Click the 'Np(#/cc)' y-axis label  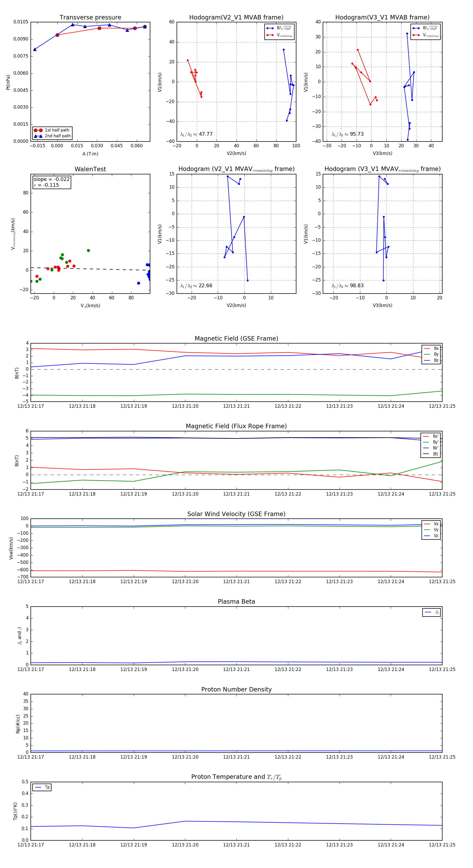pyautogui.click(x=18, y=724)
